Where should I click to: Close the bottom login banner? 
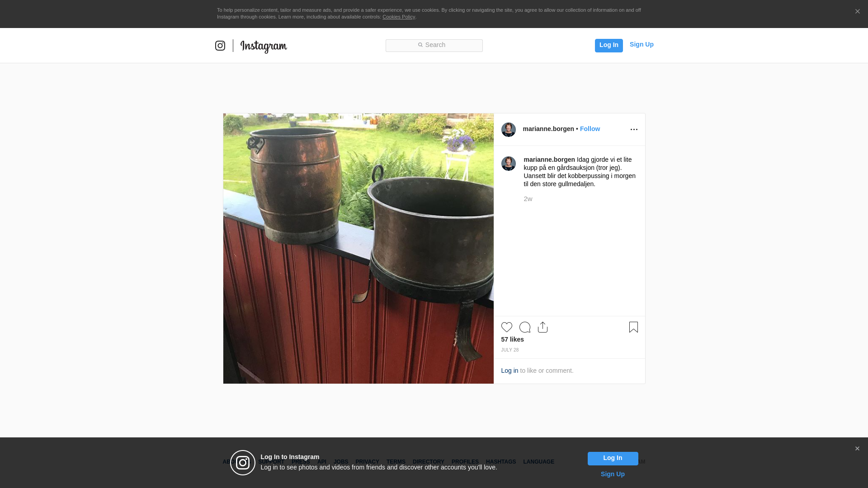[857, 449]
